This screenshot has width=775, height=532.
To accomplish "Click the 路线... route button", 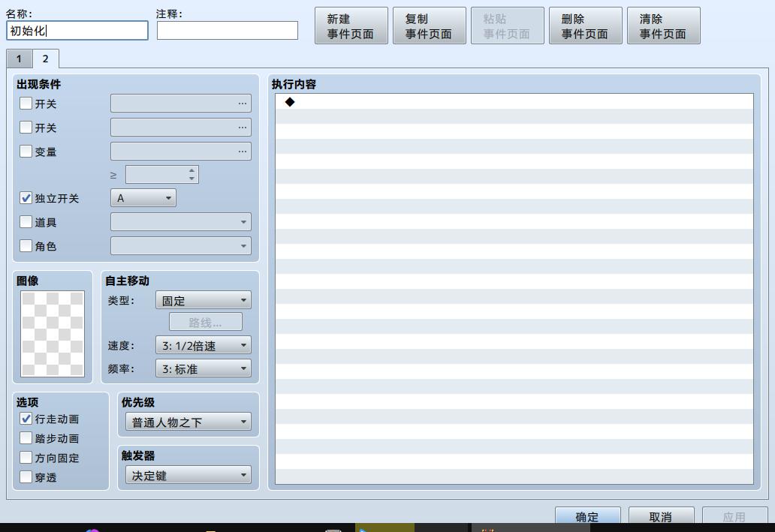I will [x=206, y=322].
